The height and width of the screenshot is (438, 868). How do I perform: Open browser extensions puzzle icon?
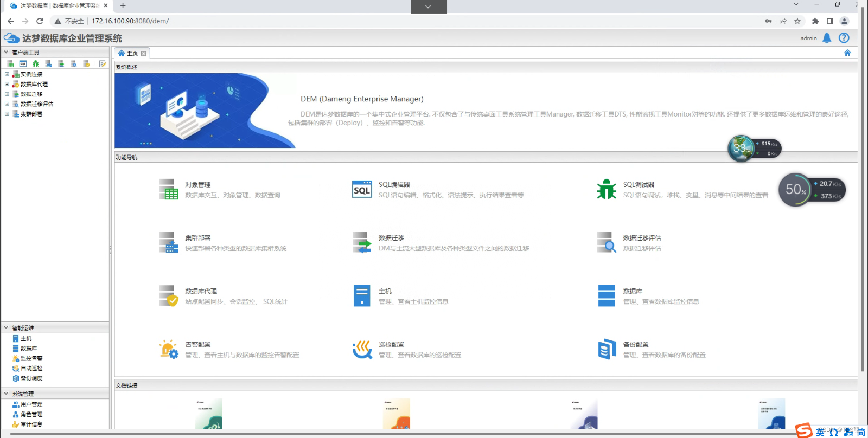815,21
